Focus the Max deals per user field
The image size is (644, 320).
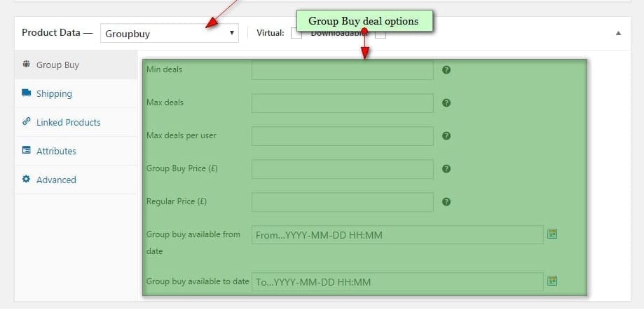click(x=343, y=135)
